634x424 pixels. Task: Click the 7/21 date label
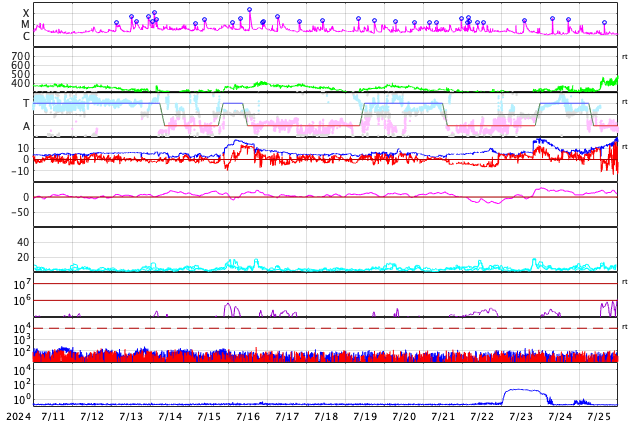(443, 416)
